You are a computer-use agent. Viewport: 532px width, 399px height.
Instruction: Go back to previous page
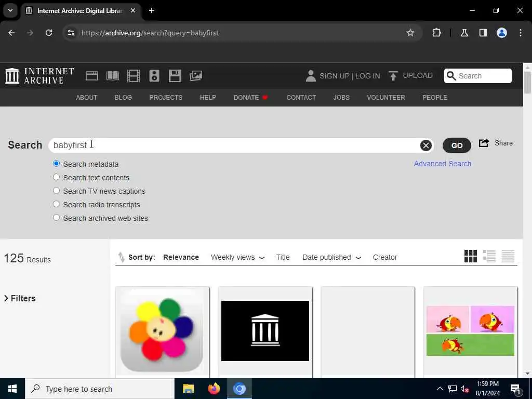point(11,33)
